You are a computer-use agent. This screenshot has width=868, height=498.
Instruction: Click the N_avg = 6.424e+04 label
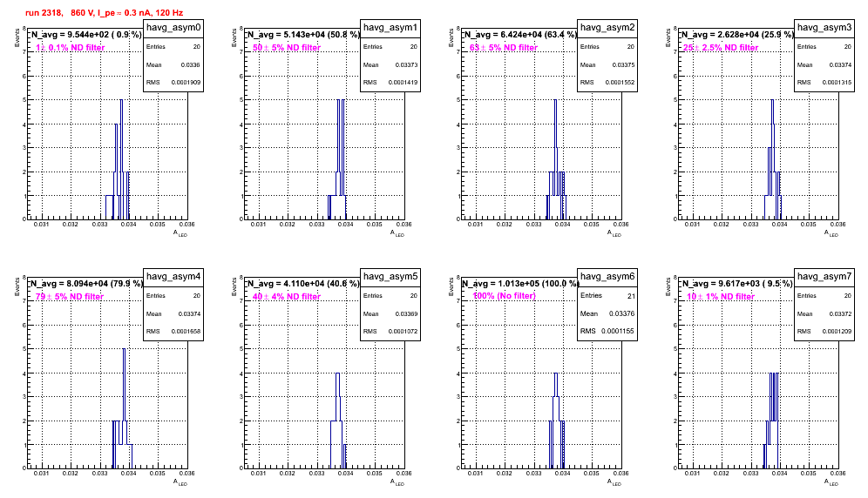(519, 34)
